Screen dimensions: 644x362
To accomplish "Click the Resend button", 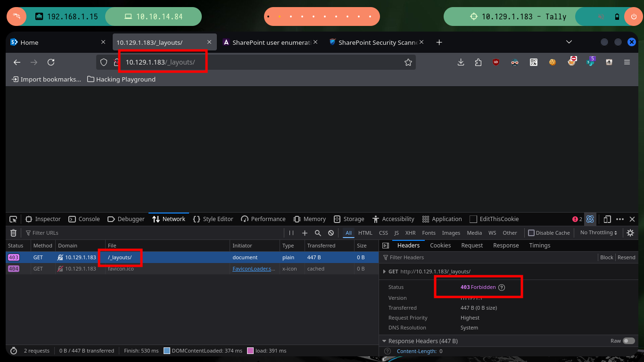I will click(x=627, y=257).
